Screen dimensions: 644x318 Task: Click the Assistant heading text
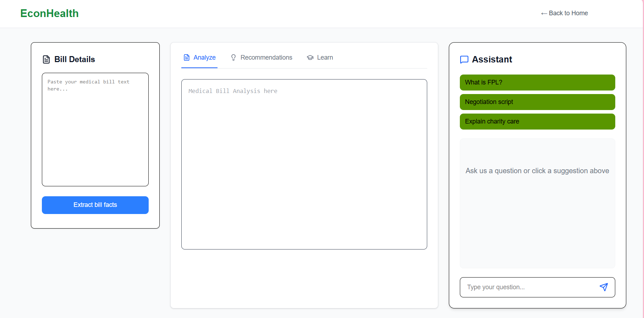click(492, 59)
